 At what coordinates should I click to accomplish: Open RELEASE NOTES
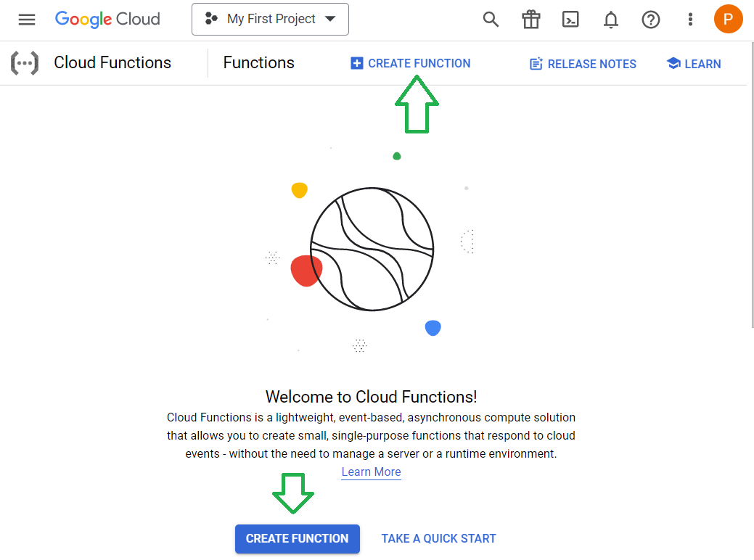point(583,64)
